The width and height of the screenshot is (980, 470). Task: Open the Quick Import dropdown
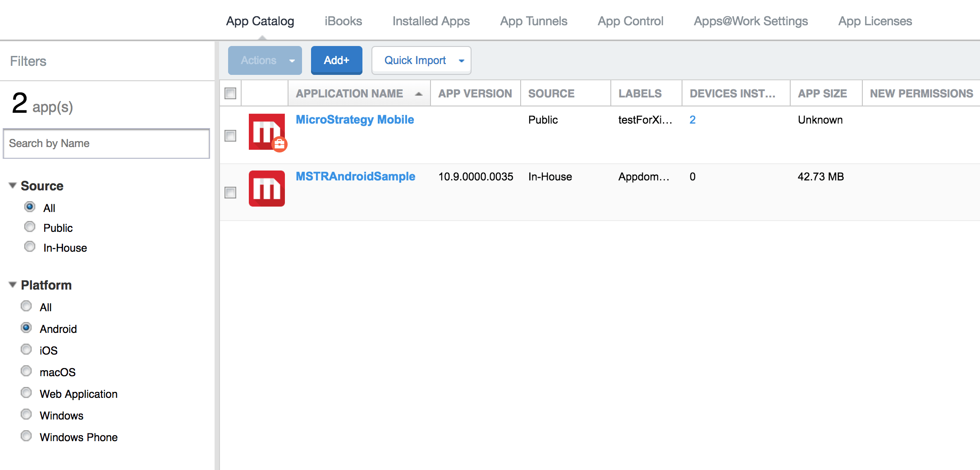421,60
